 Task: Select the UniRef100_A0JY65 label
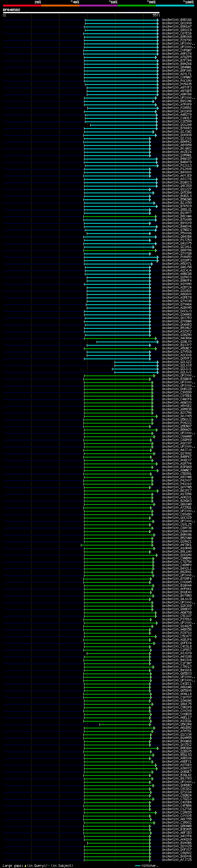(177, 416)
